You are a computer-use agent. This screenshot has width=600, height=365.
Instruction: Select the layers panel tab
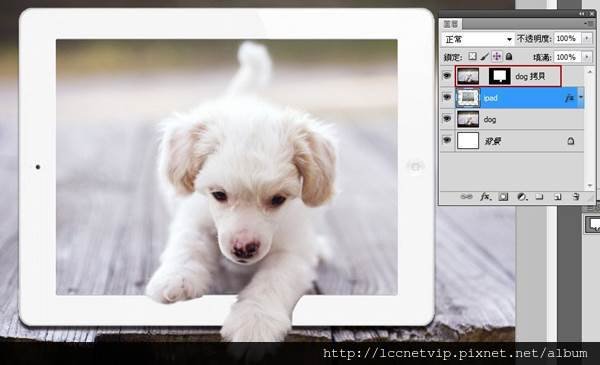click(x=450, y=24)
